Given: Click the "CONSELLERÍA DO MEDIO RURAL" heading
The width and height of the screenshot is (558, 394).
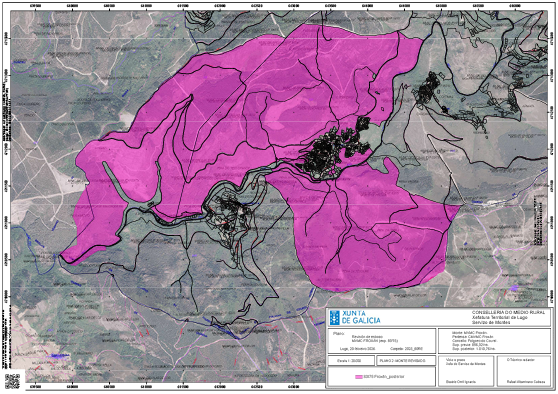Looking at the screenshot, I should (508, 312).
